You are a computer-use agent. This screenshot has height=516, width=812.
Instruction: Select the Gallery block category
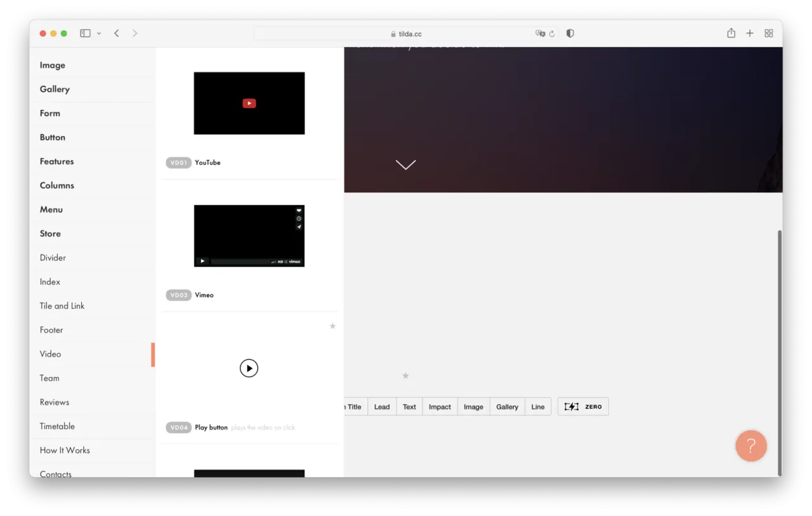[92, 89]
